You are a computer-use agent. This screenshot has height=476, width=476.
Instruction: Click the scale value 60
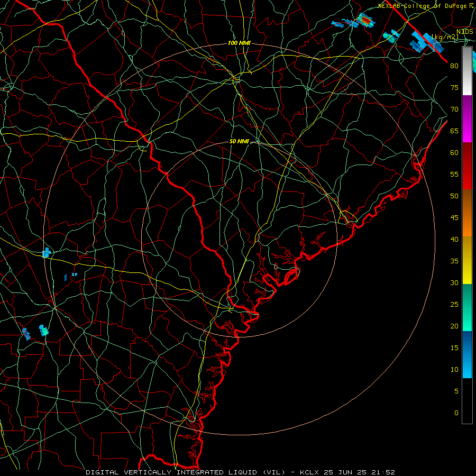tap(454, 153)
